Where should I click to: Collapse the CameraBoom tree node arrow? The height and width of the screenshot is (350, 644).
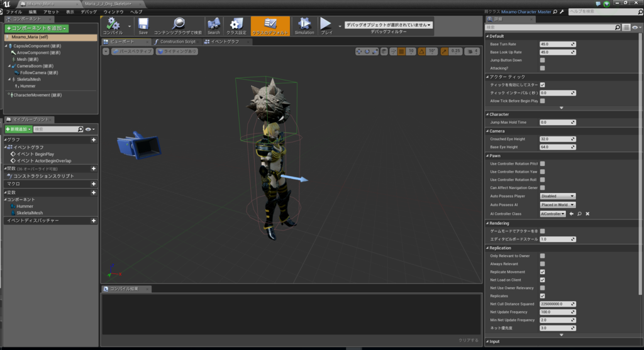click(9, 66)
